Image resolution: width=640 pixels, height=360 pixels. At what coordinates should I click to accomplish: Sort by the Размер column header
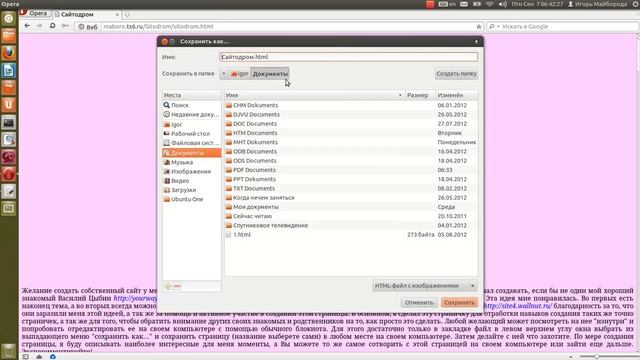click(420, 95)
